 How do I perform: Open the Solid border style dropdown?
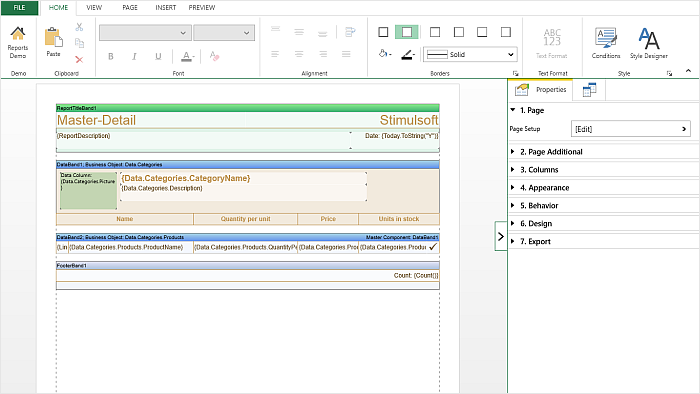[x=471, y=54]
